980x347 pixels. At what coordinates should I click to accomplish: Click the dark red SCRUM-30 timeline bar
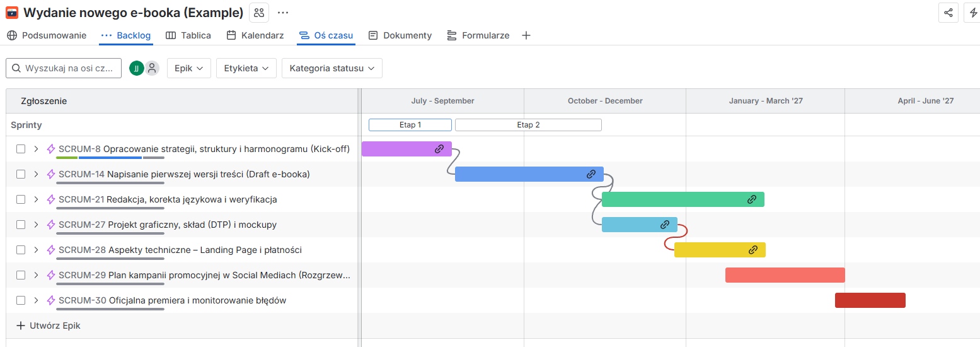(x=870, y=300)
